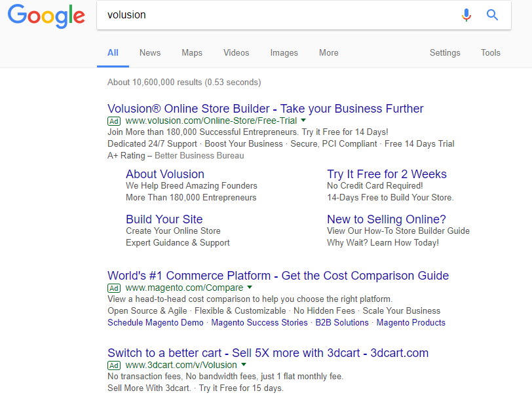Click the www.magento.com/Compare URL
Image resolution: width=532 pixels, height=410 pixels.
(184, 288)
